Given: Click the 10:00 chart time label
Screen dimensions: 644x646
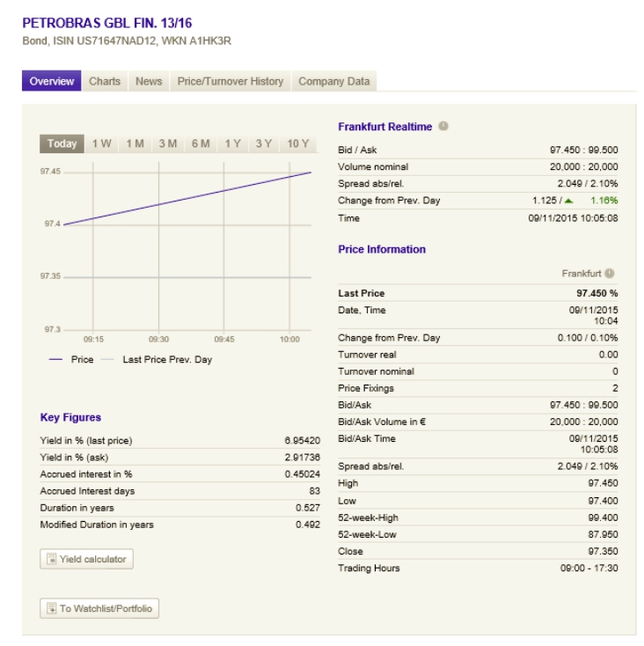Looking at the screenshot, I should pos(289,340).
